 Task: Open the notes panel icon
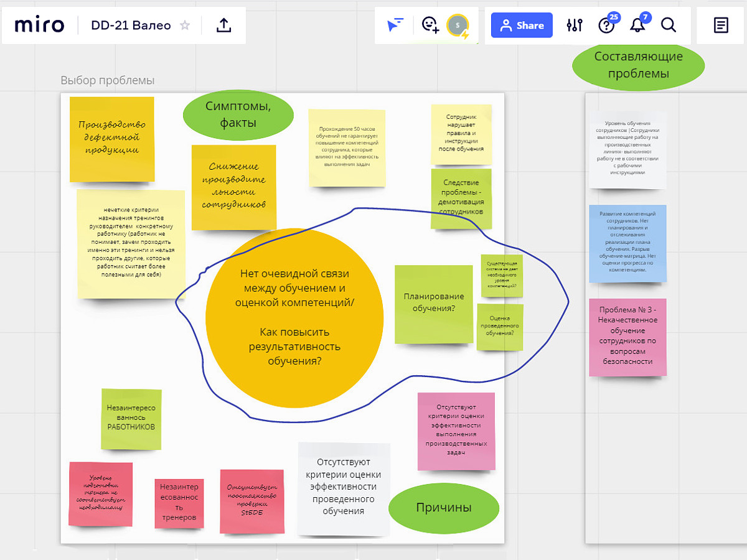point(721,26)
